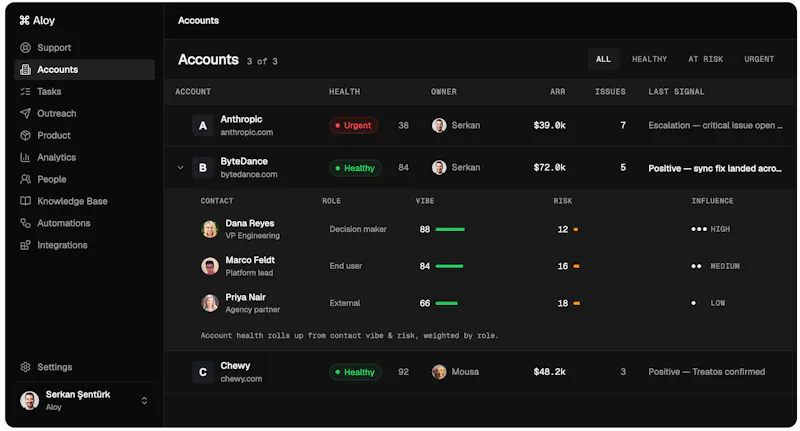800x431 pixels.
Task: Sort by the ISSUES column header
Action: 610,92
